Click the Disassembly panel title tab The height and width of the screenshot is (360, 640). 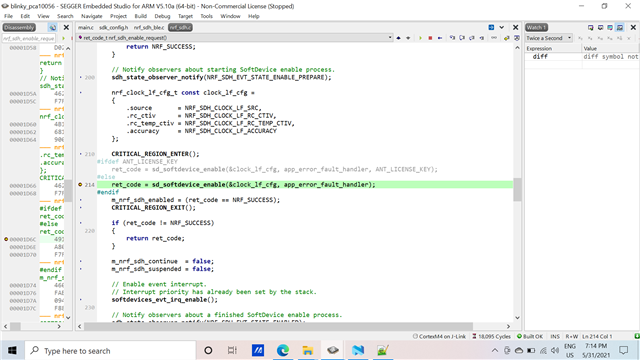tap(19, 27)
